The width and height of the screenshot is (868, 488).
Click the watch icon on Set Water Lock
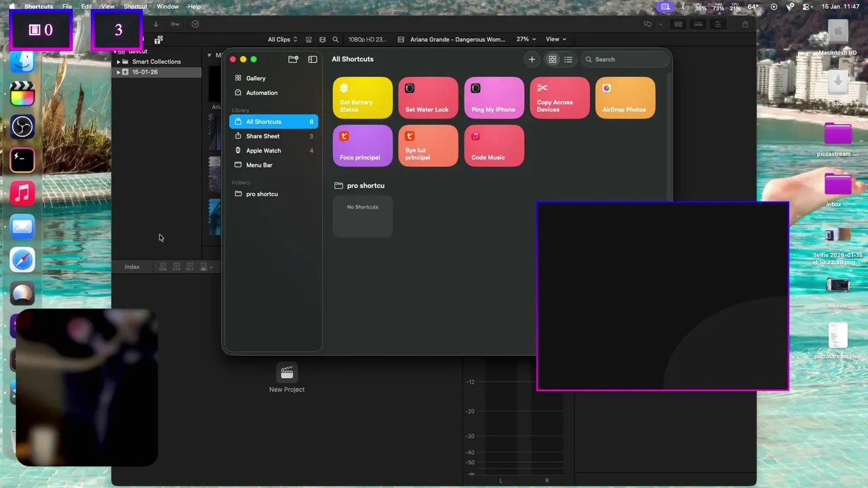pyautogui.click(x=410, y=88)
